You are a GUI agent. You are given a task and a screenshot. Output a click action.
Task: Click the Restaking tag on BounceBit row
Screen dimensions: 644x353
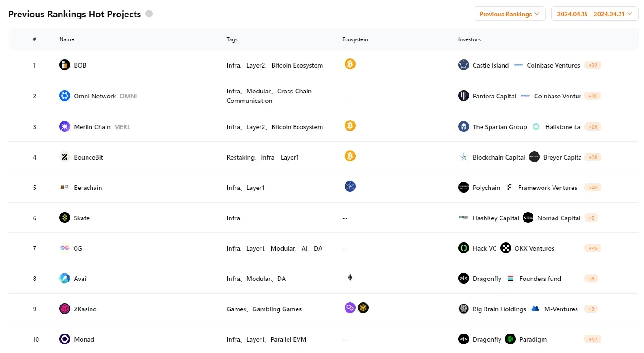240,157
